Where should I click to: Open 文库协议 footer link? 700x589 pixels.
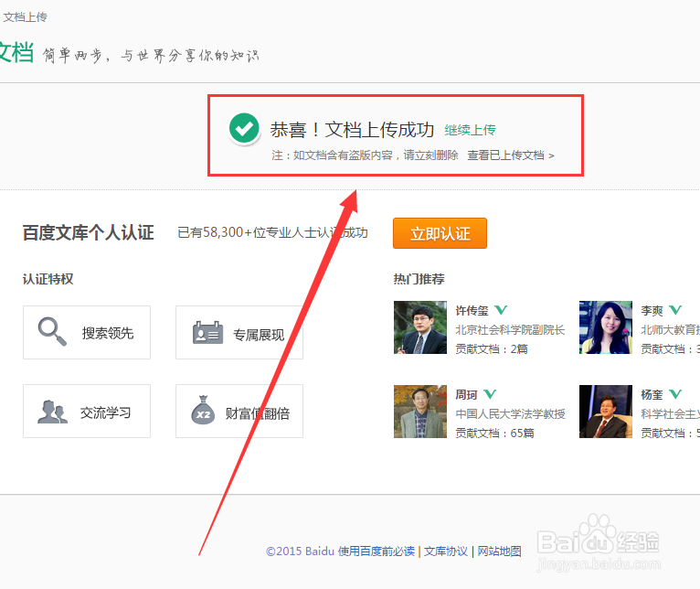click(x=446, y=551)
